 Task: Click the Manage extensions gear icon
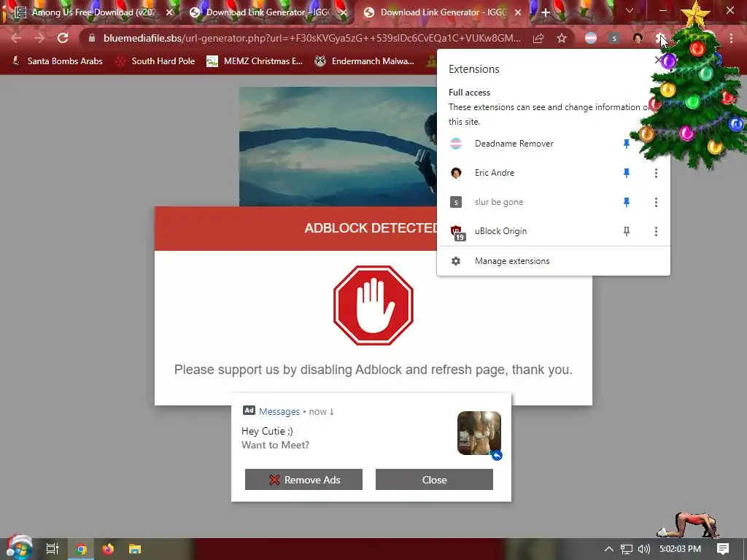pyautogui.click(x=456, y=261)
